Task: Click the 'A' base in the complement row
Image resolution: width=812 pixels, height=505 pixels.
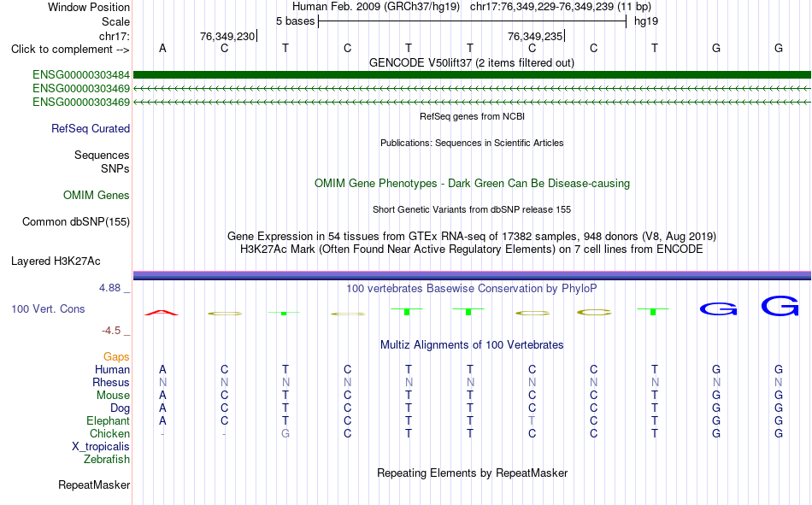Action: coord(162,49)
